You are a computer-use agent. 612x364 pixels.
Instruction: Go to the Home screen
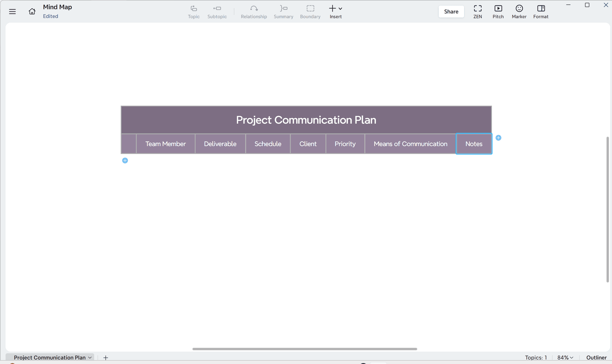tap(32, 11)
